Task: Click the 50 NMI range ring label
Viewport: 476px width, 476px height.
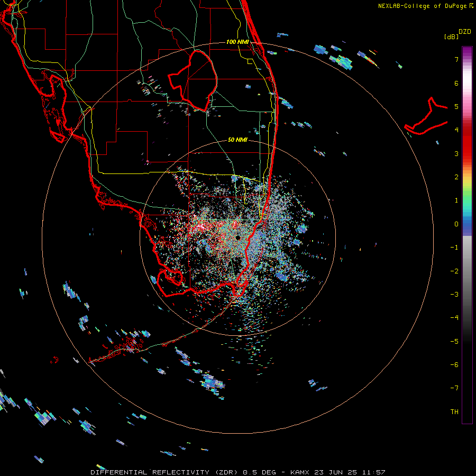Action: tap(237, 140)
